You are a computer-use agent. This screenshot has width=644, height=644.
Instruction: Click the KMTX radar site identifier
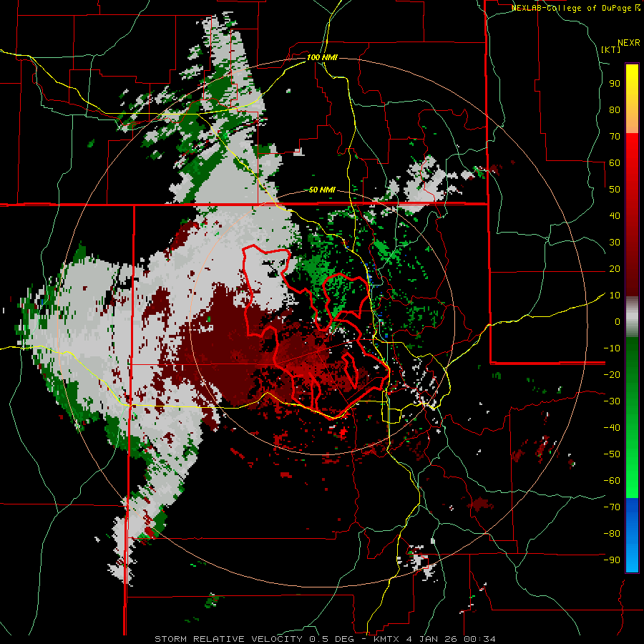tap(387, 639)
